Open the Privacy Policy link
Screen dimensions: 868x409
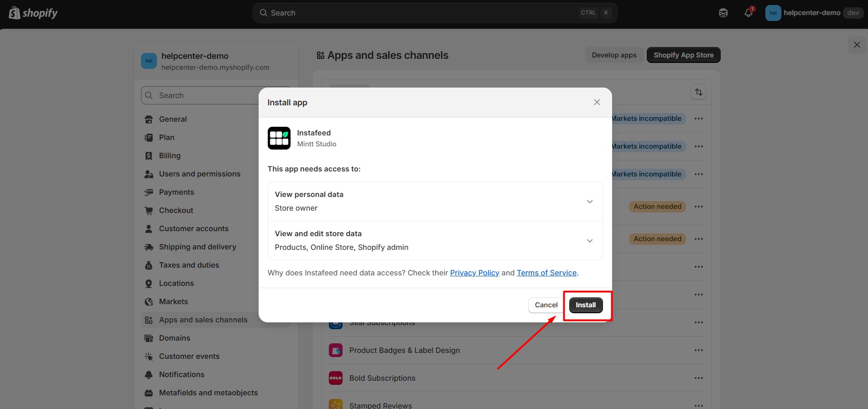pyautogui.click(x=474, y=273)
